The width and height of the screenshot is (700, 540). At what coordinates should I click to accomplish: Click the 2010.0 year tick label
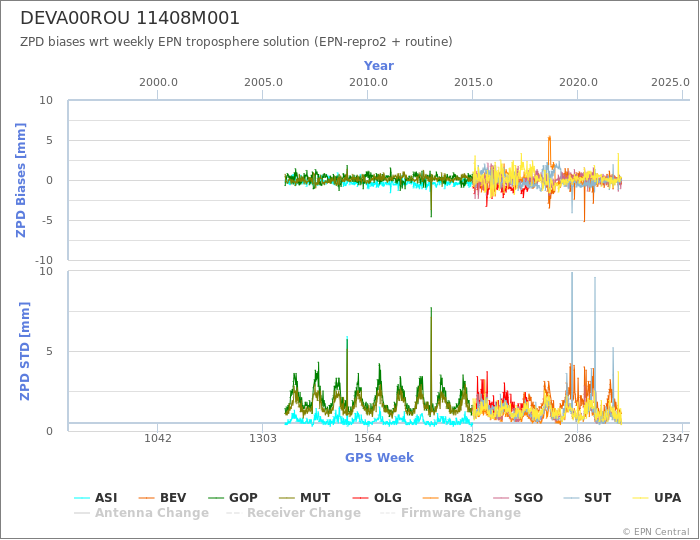(368, 83)
